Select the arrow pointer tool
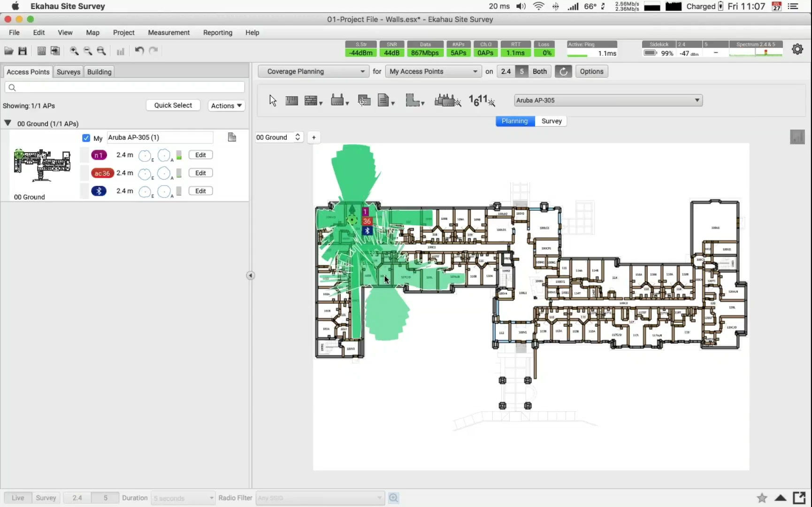Viewport: 812px width, 507px height. tap(273, 100)
